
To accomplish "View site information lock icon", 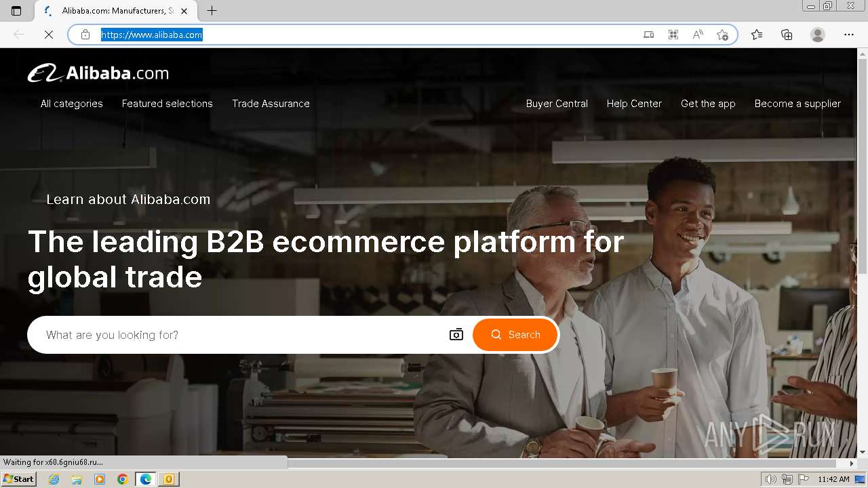I will tap(85, 35).
